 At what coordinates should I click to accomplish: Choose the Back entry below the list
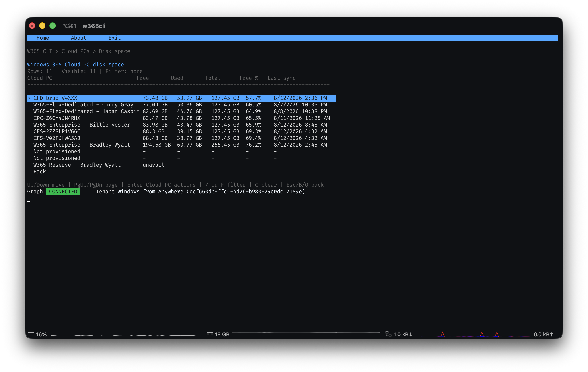[x=39, y=172]
